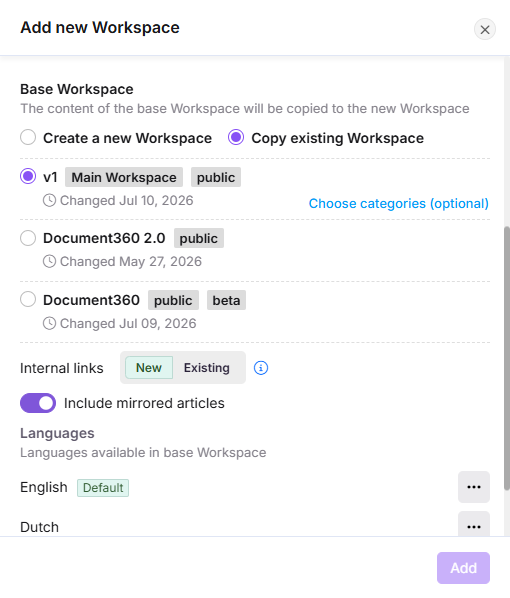Screen dimensions: 510x598
Task: Click the Changed Jul 10, 2026 text
Action: pyautogui.click(x=127, y=201)
